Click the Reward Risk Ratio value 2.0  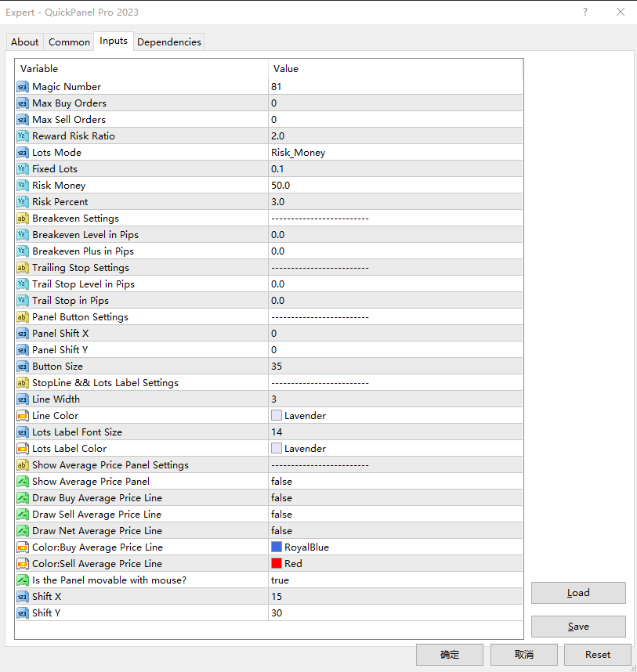click(x=395, y=136)
